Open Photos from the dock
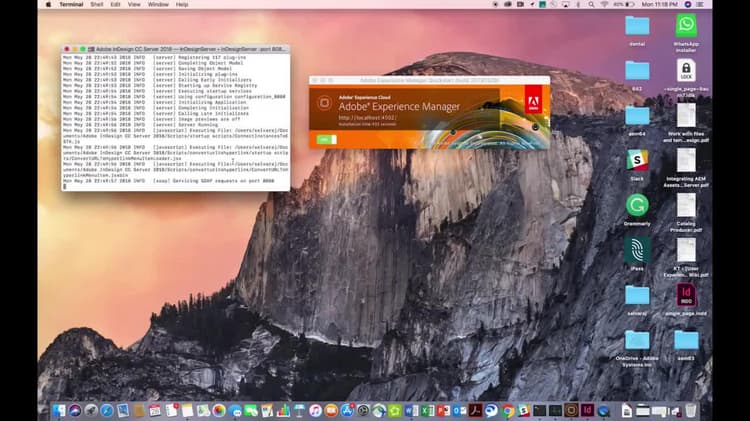The height and width of the screenshot is (421, 750). [219, 410]
